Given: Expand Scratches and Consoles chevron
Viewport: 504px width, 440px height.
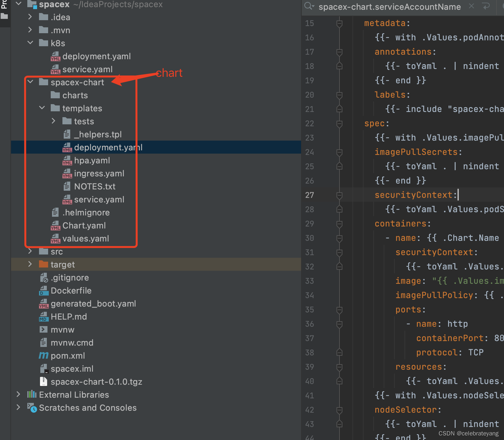Looking at the screenshot, I should point(19,407).
